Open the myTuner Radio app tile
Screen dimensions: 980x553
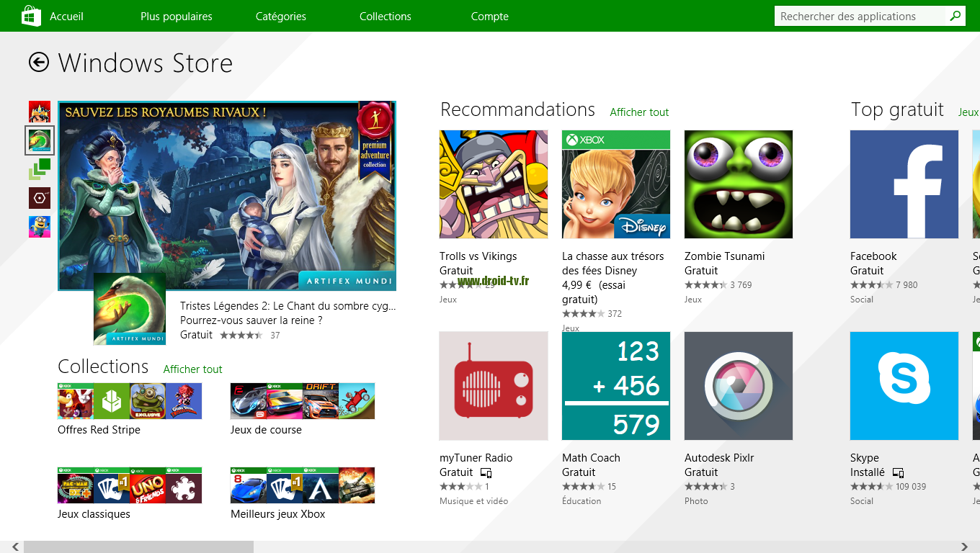click(494, 386)
